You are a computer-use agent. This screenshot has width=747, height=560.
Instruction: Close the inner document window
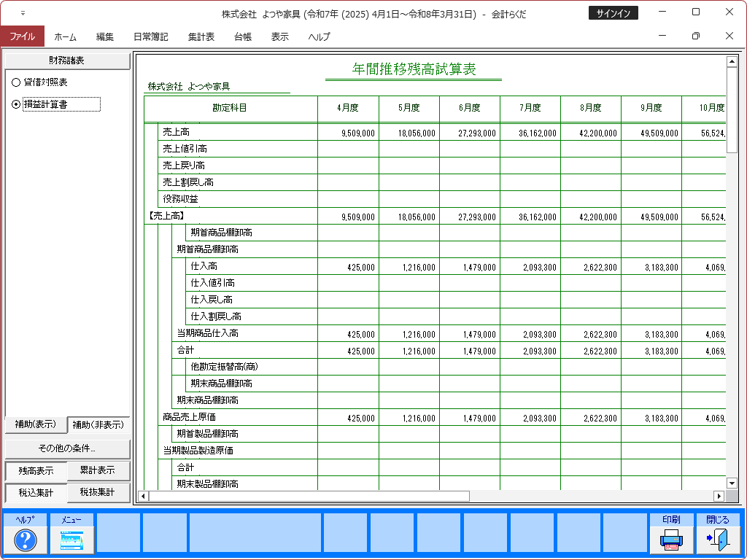click(729, 36)
